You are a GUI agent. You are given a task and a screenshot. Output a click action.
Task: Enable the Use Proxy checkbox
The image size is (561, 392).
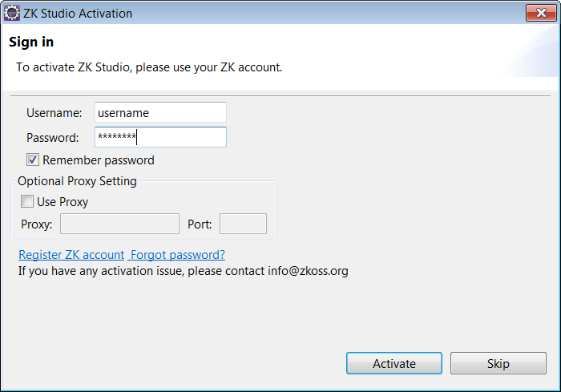(x=27, y=201)
